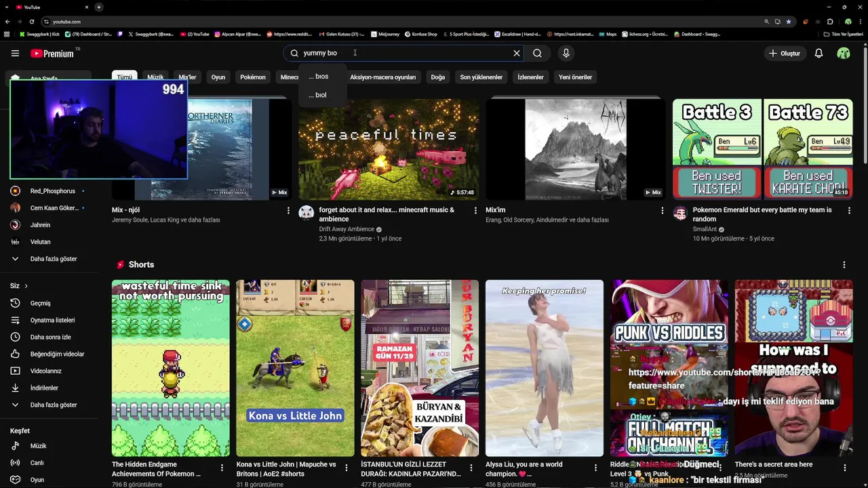The height and width of the screenshot is (488, 868).
Task: Select the Yeni öneriler chip
Action: click(575, 77)
